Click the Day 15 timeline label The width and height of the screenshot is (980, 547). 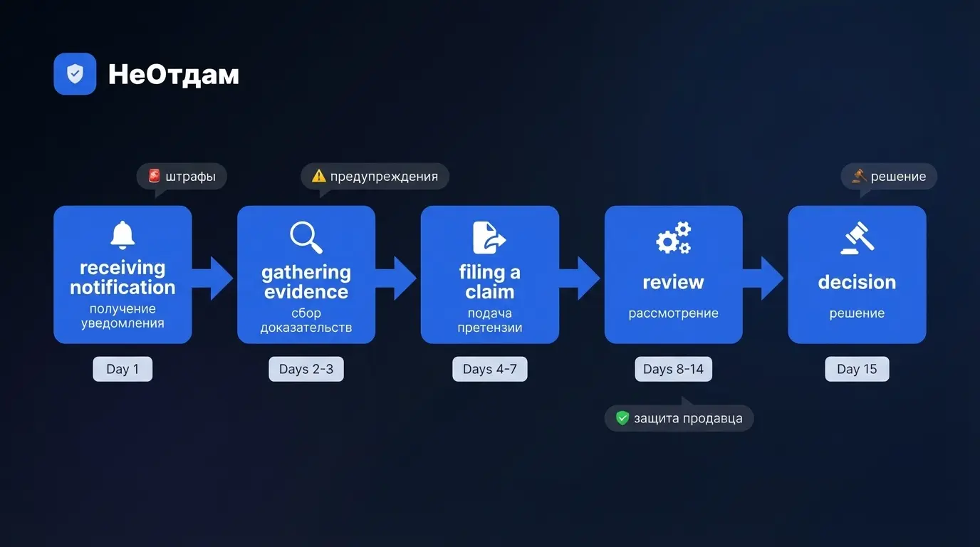(857, 369)
